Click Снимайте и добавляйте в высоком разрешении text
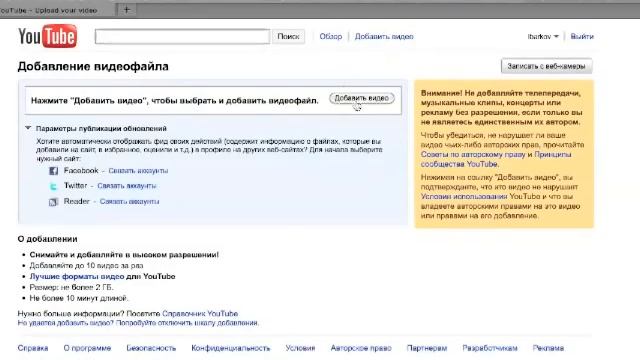 coord(124,255)
